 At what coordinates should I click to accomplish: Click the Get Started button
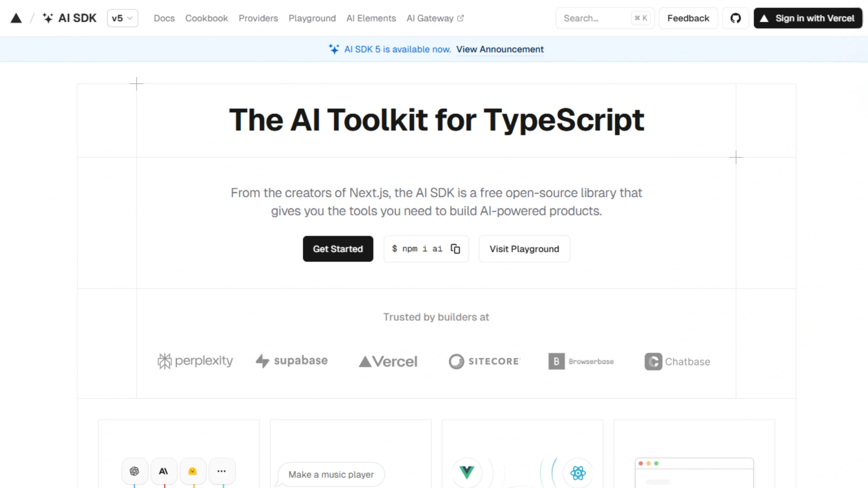[x=338, y=249]
